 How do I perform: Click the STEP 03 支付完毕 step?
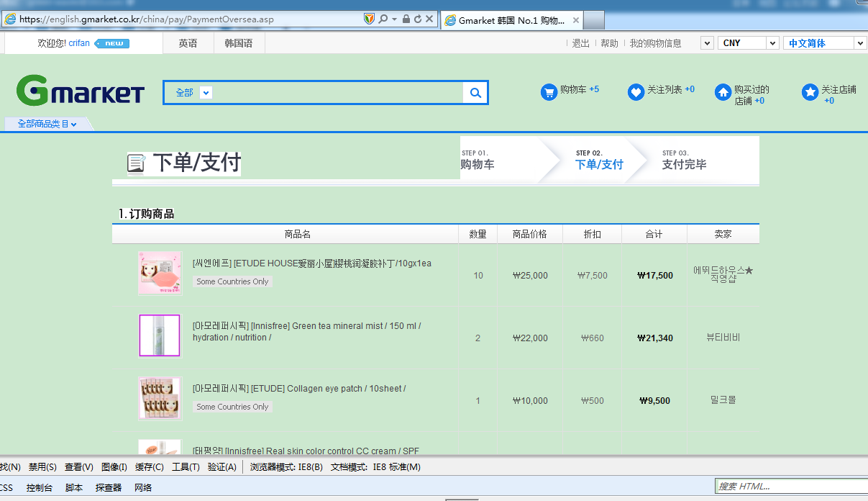point(684,160)
